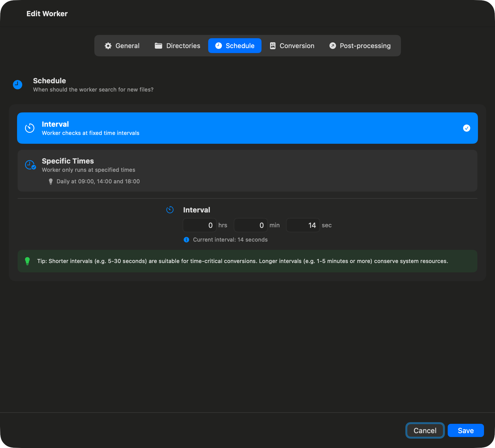Click the 'Edit Worker' window title

[x=47, y=14]
